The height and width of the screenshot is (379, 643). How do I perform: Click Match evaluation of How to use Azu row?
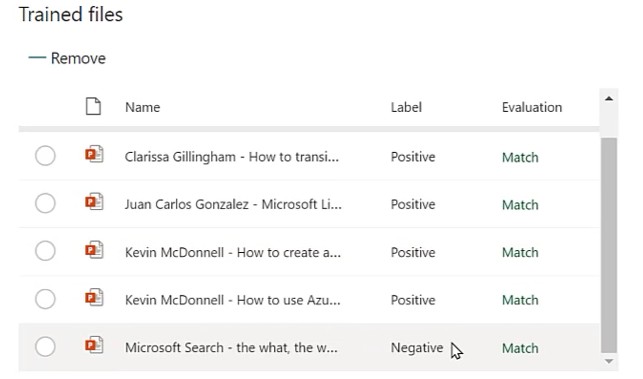pyautogui.click(x=520, y=300)
